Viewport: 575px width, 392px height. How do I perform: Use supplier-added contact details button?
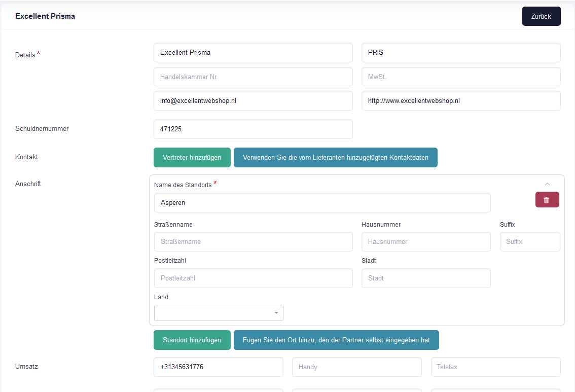(x=336, y=157)
